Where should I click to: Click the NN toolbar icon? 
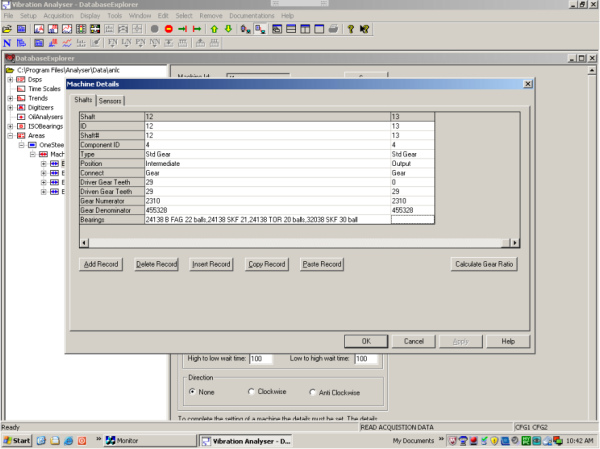155,43
